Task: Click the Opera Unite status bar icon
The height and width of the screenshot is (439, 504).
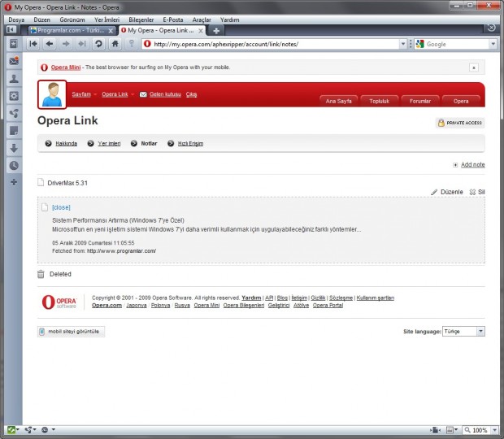Action: [x=30, y=430]
